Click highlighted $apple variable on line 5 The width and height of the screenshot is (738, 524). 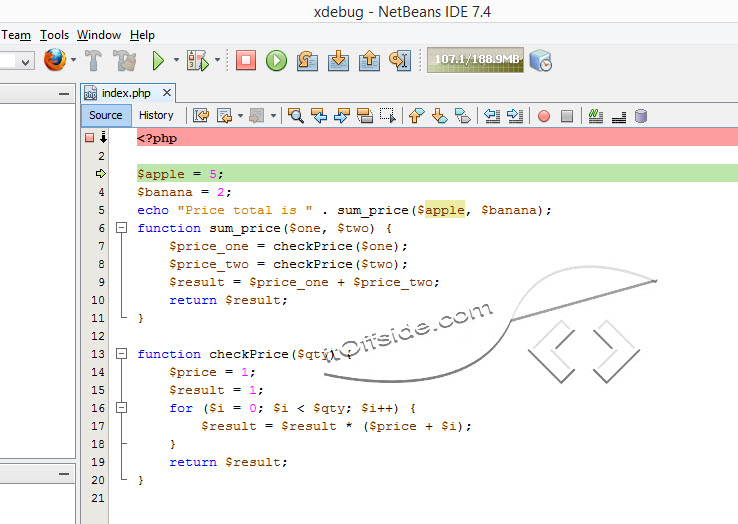pos(444,210)
